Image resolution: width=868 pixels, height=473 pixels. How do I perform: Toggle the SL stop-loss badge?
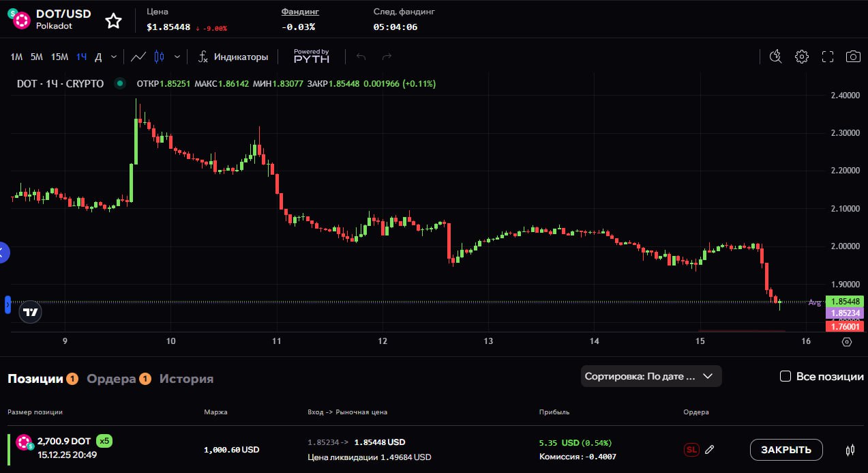coord(691,449)
